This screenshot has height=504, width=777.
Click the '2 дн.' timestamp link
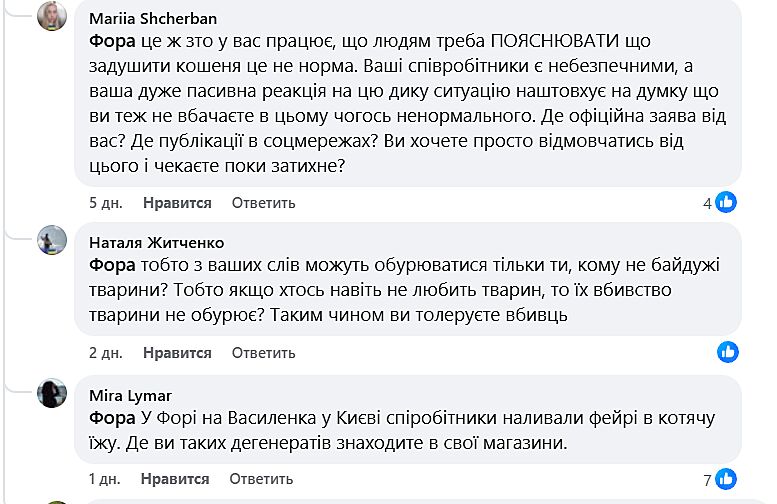[x=105, y=353]
